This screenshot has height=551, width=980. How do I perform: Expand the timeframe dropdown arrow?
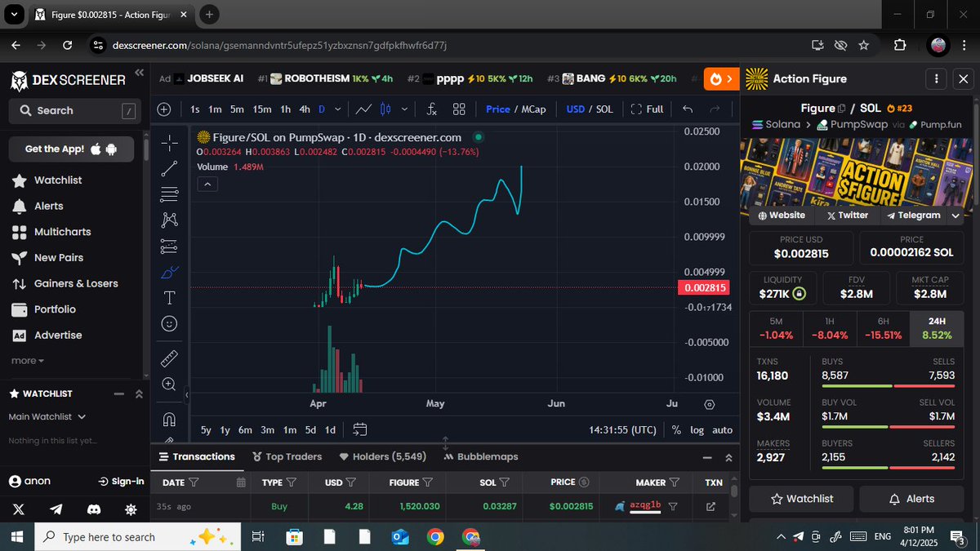(x=337, y=109)
